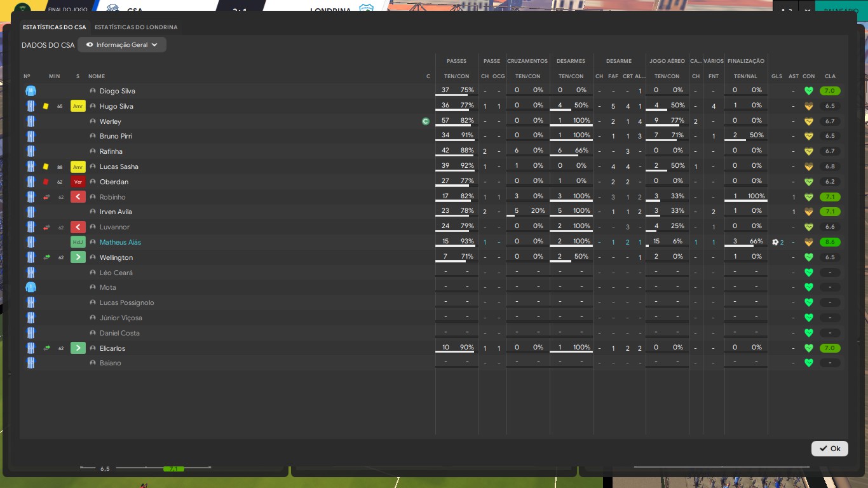Open Matheus Aiás player profile

pyautogui.click(x=120, y=242)
